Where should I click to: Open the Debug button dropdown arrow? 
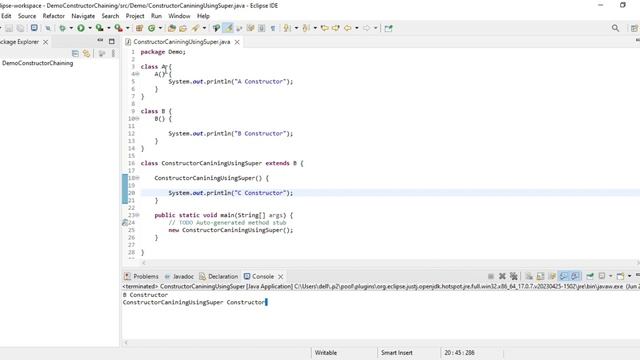[71, 28]
